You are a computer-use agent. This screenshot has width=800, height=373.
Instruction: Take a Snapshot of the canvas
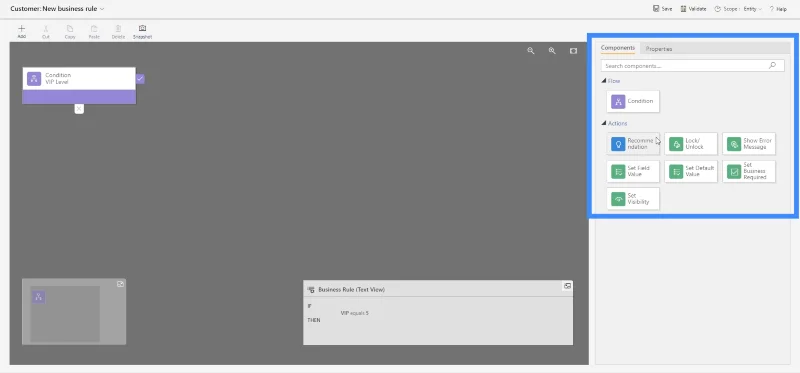point(142,32)
